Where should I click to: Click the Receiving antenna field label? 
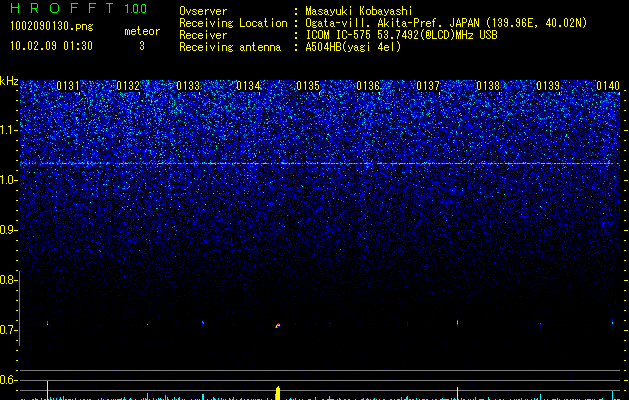coord(230,47)
